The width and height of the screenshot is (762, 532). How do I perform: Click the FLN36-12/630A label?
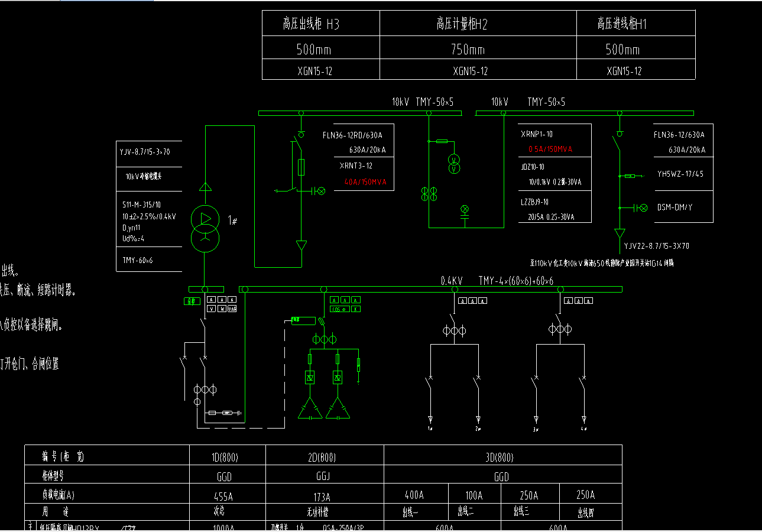[679, 135]
